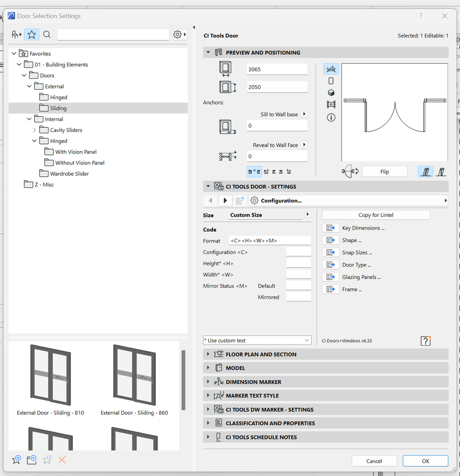Expand the FLOOR PLAN AND SECTION panel
460x476 pixels.
pyautogui.click(x=208, y=354)
